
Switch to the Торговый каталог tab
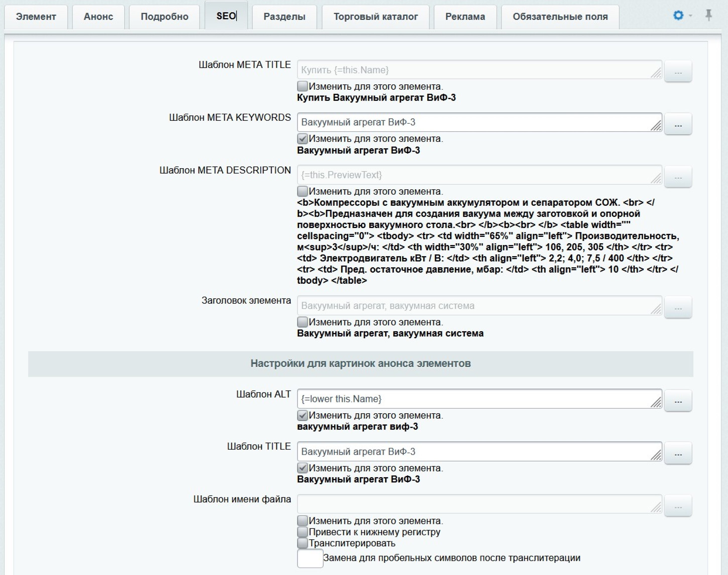[x=375, y=17]
